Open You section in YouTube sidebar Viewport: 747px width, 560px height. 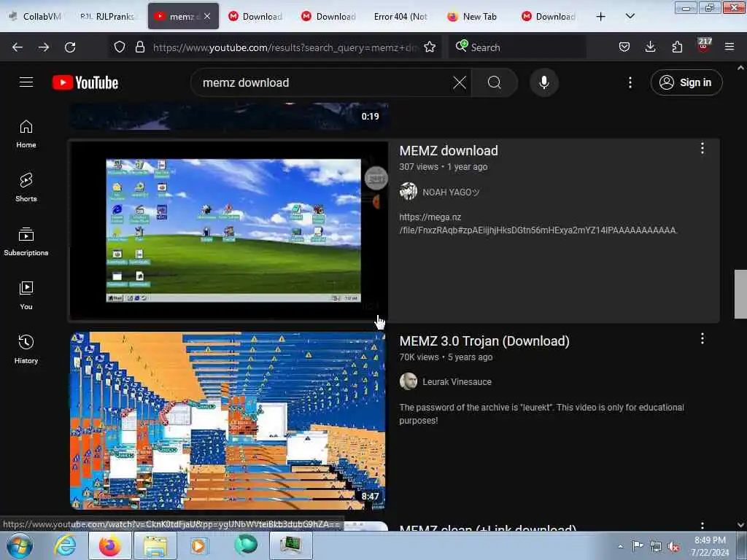click(26, 296)
